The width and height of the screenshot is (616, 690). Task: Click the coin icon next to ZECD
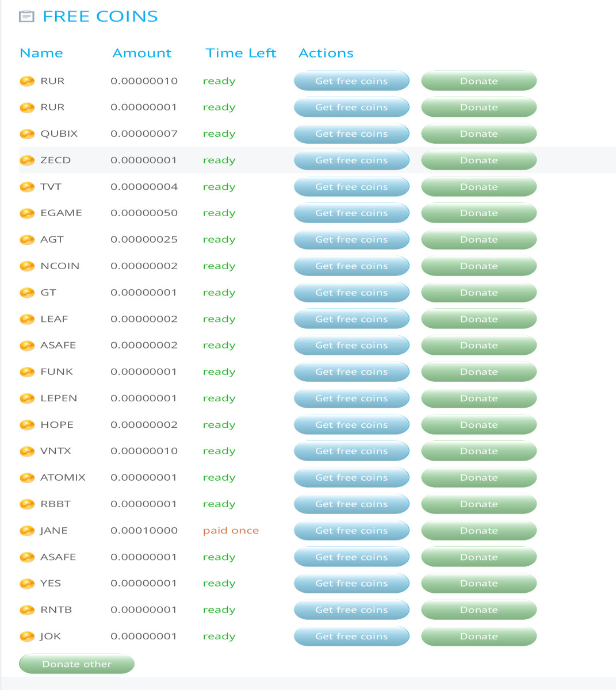coord(27,160)
